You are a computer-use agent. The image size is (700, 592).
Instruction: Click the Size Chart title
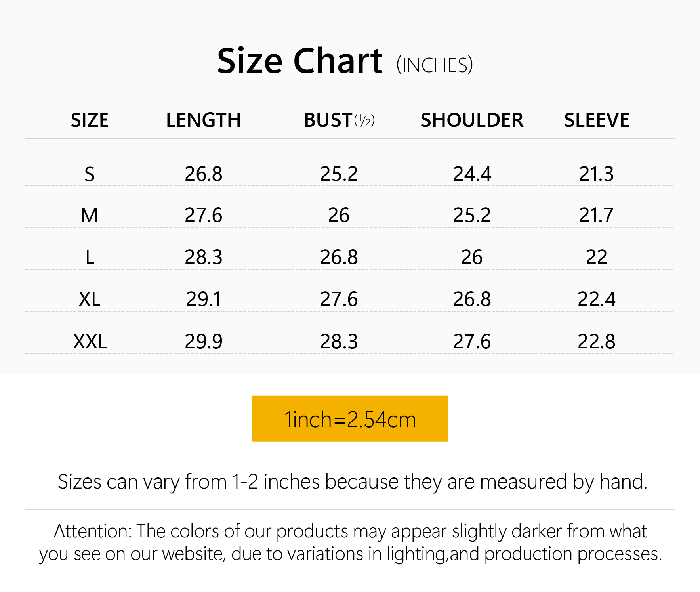[299, 61]
